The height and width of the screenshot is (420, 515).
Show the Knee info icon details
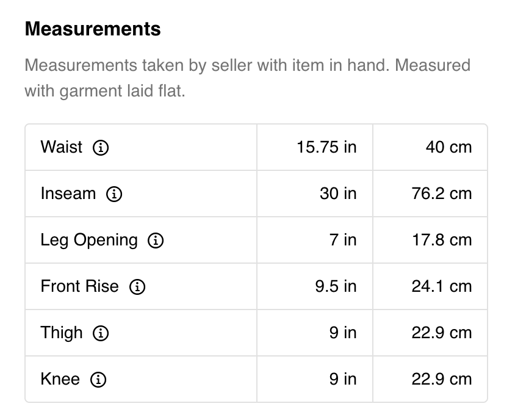(x=98, y=380)
